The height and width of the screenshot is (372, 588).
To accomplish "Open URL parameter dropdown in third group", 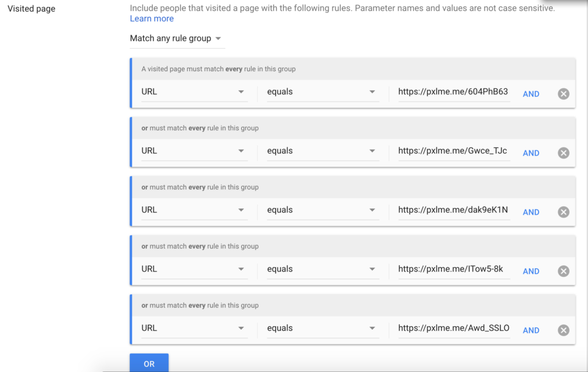I will click(194, 210).
